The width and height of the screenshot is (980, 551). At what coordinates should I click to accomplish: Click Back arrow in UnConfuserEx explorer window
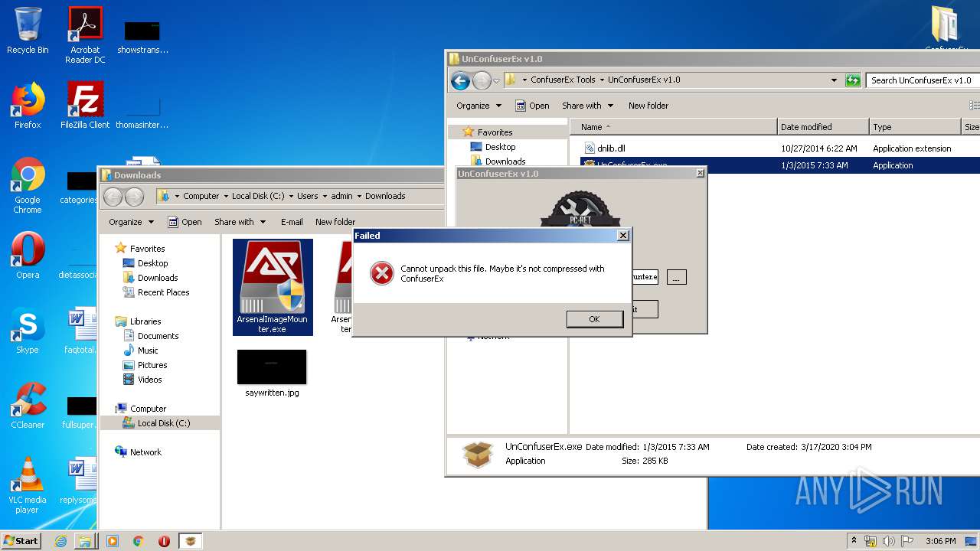(460, 80)
